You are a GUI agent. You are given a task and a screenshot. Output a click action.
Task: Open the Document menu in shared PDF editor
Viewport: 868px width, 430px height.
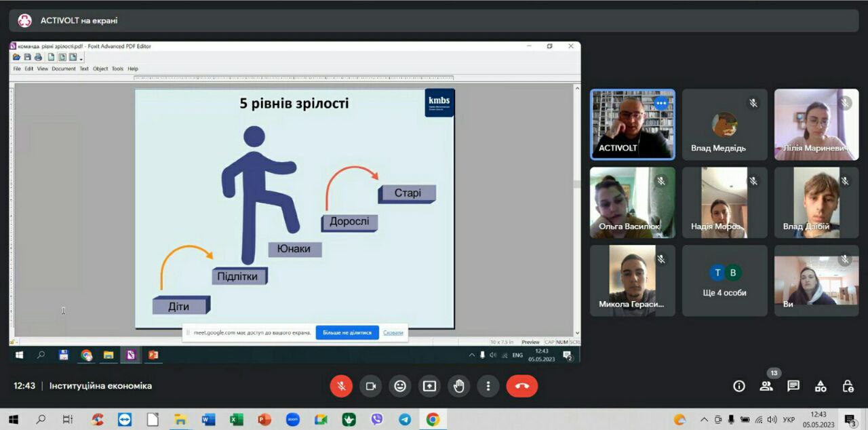tap(64, 69)
